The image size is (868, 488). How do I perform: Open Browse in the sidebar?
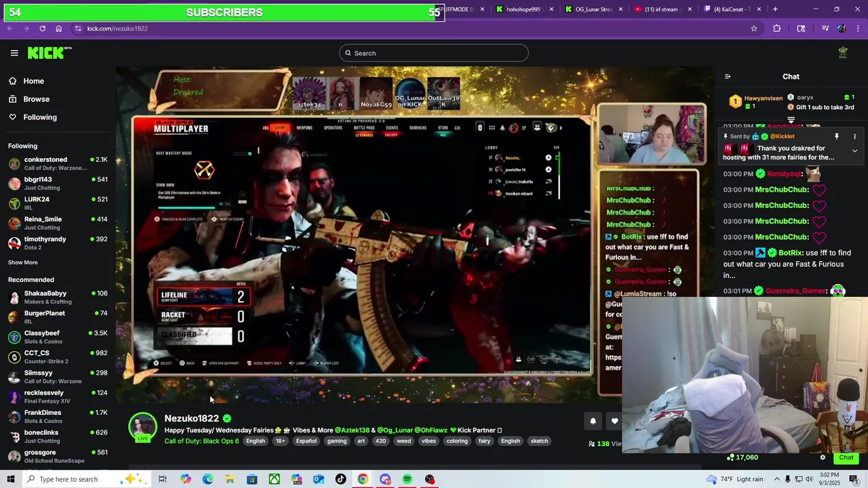tap(28, 99)
